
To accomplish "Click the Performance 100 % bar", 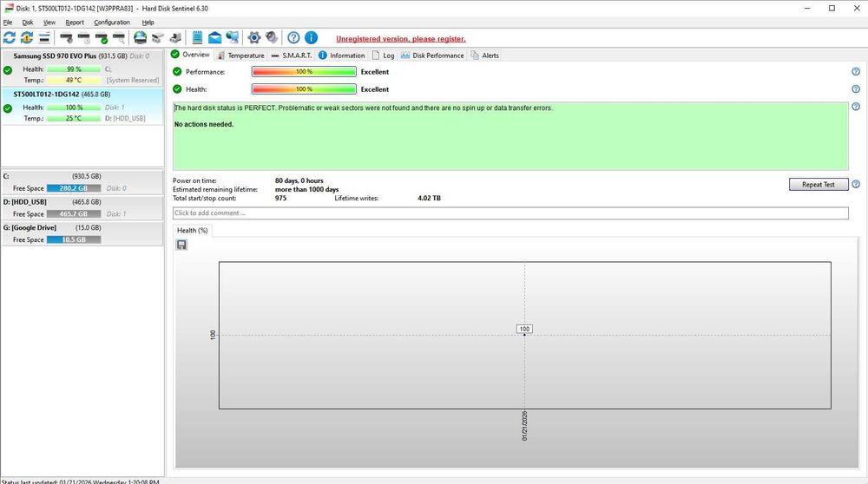I will pyautogui.click(x=304, y=71).
